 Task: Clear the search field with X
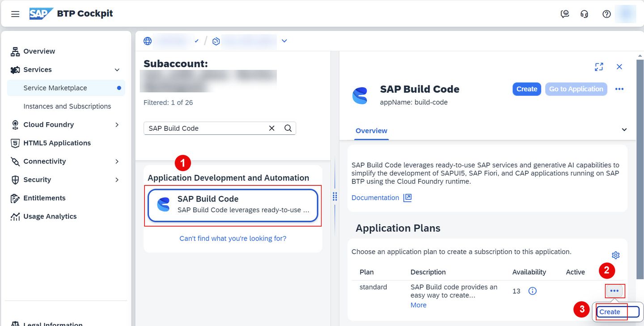click(271, 128)
